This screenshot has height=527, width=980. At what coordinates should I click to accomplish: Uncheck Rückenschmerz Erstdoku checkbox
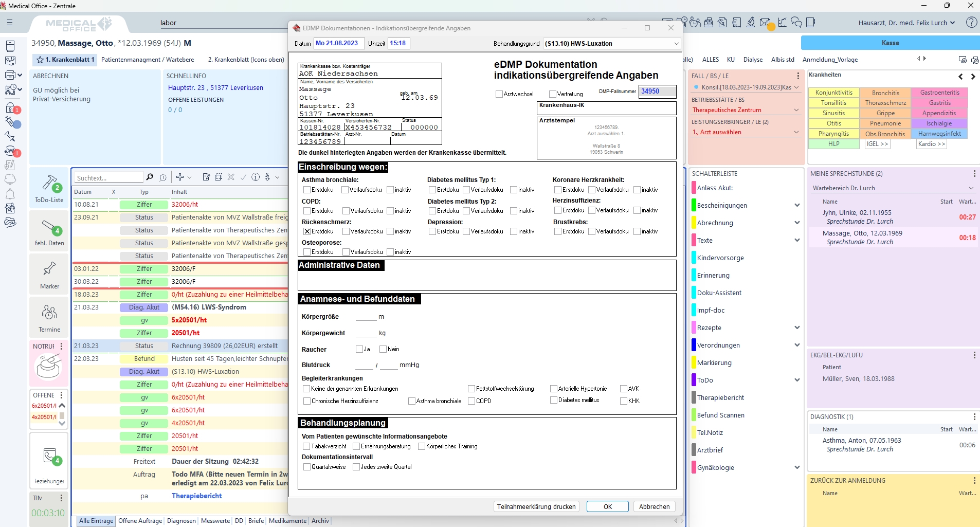point(307,232)
